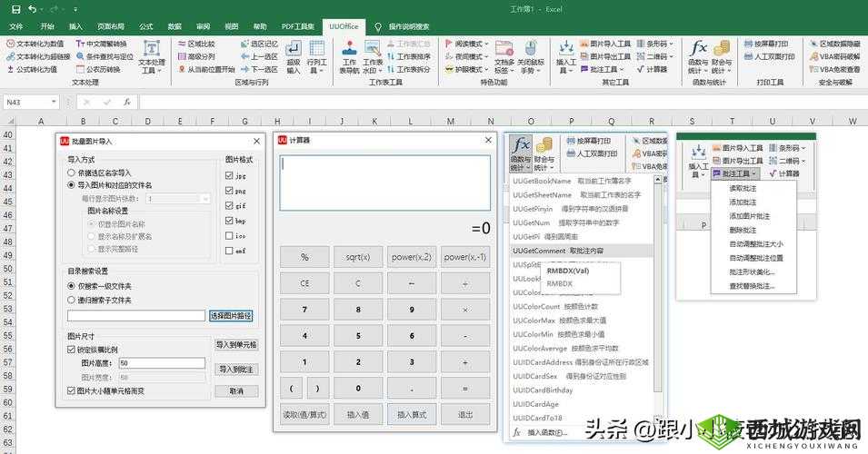Click the calculator expression input box
This screenshot has height=454, width=868.
(385, 183)
